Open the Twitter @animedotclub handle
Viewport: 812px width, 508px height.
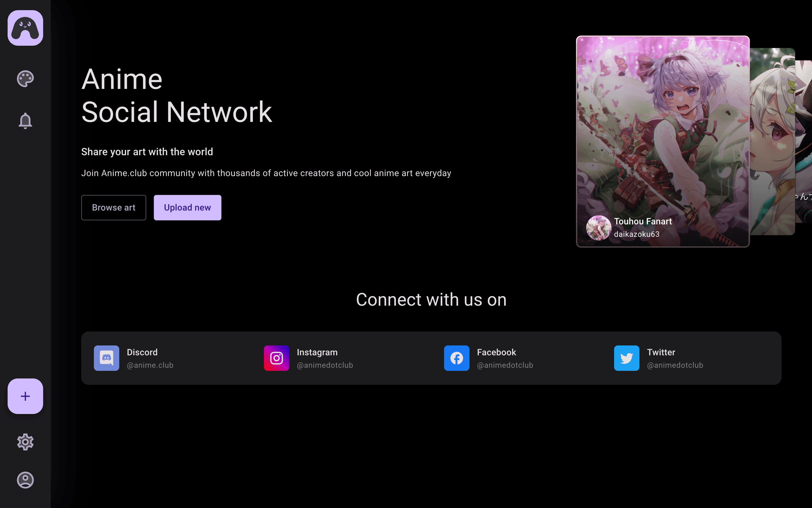(x=675, y=365)
